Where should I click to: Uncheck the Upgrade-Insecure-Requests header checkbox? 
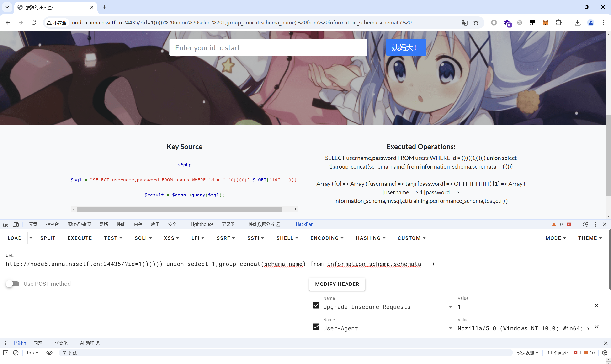[x=316, y=305]
